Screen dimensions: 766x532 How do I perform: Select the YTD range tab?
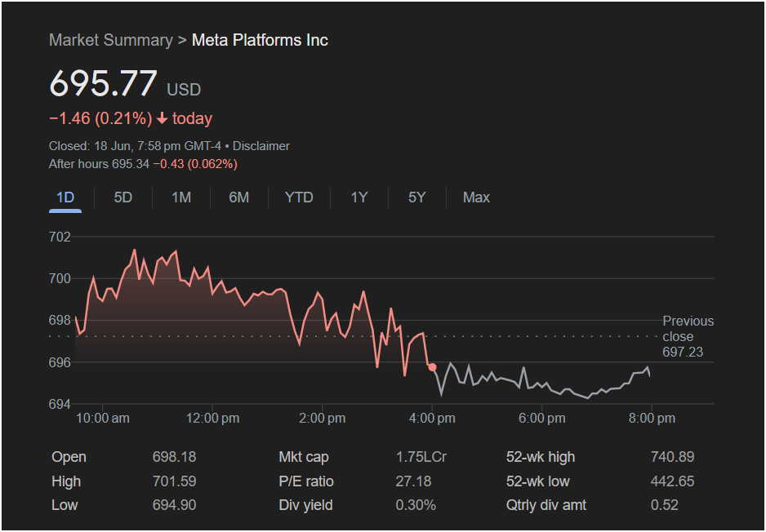pos(299,197)
